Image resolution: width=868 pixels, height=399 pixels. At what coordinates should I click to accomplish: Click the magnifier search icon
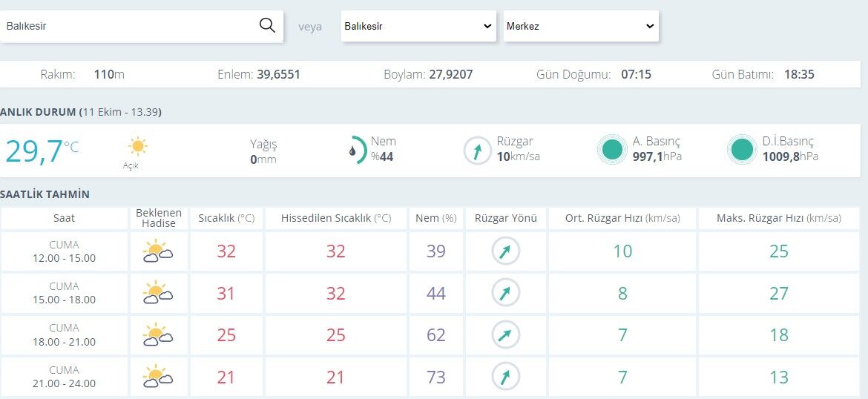(x=267, y=25)
